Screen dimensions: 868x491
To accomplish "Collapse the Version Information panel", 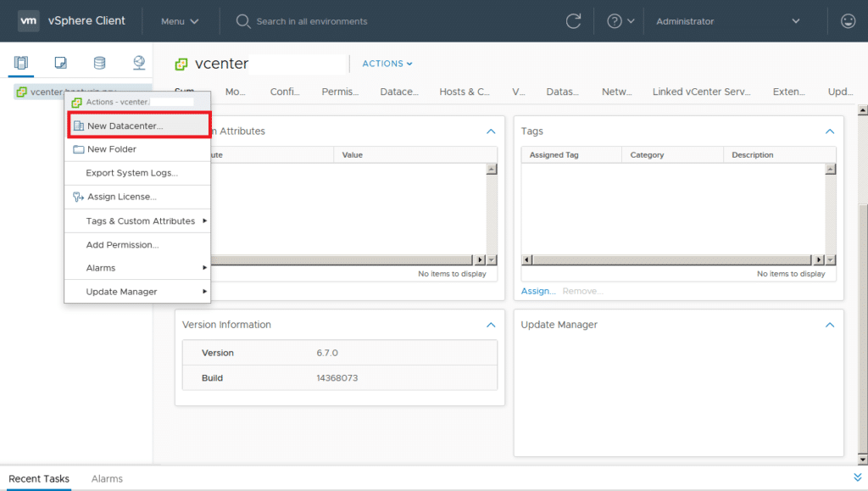I will point(491,325).
